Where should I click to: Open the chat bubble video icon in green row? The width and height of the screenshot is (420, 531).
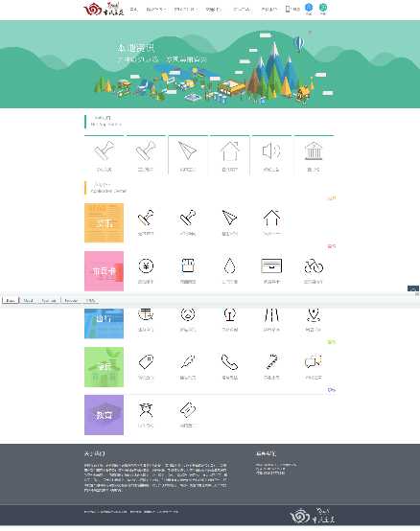[314, 361]
